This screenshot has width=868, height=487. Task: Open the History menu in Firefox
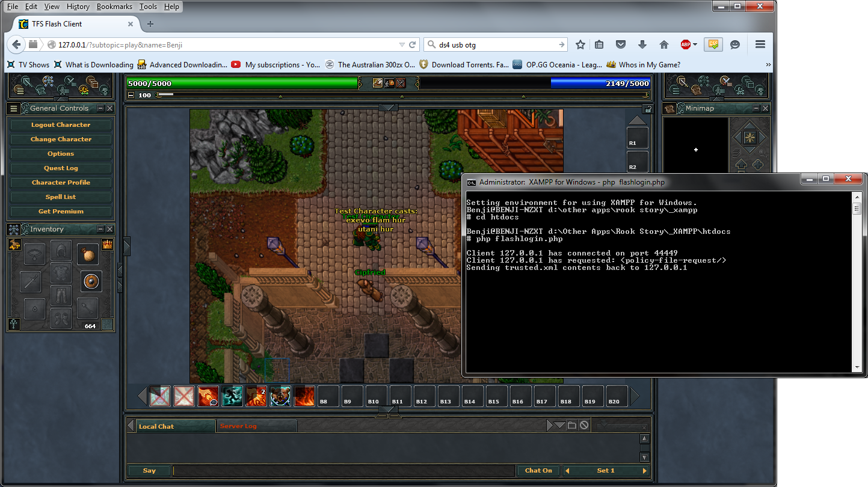[x=78, y=7]
